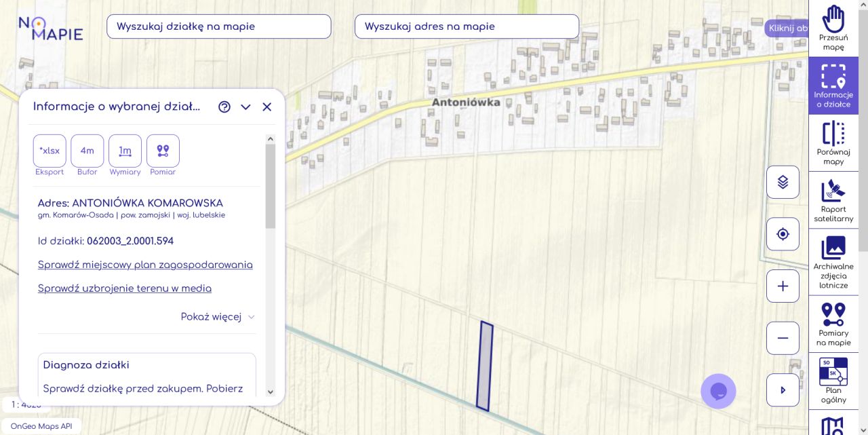Open Raport satelitarny

pyautogui.click(x=833, y=200)
